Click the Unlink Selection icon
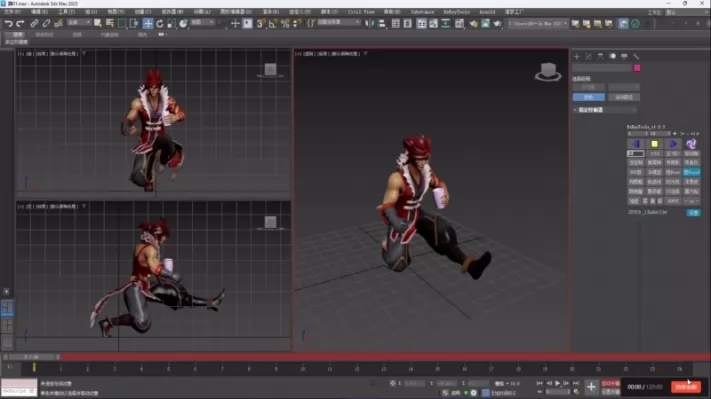Screen dimensions: 711x399 [46, 24]
